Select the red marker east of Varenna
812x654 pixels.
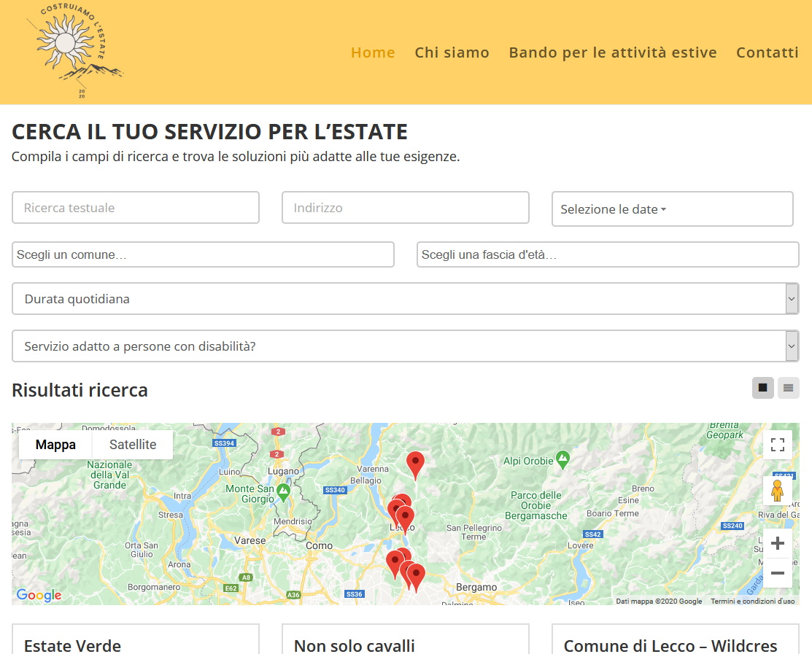(415, 465)
